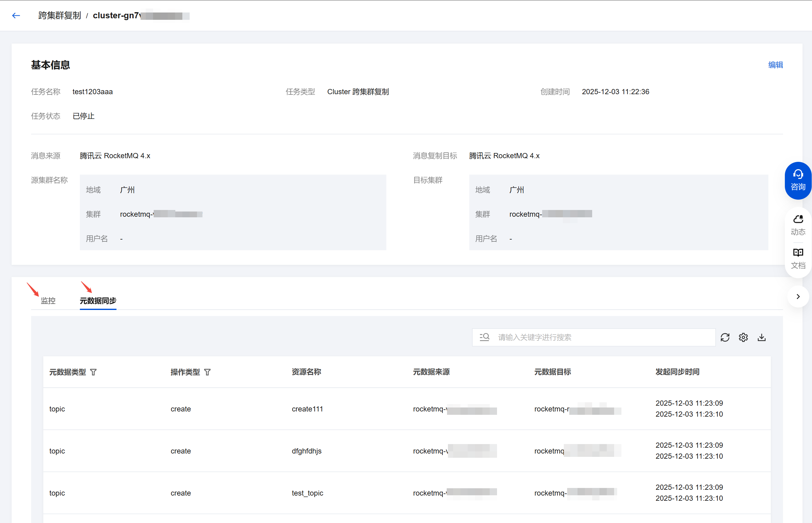The height and width of the screenshot is (523, 812).
Task: Click the download export icon
Action: 761,337
